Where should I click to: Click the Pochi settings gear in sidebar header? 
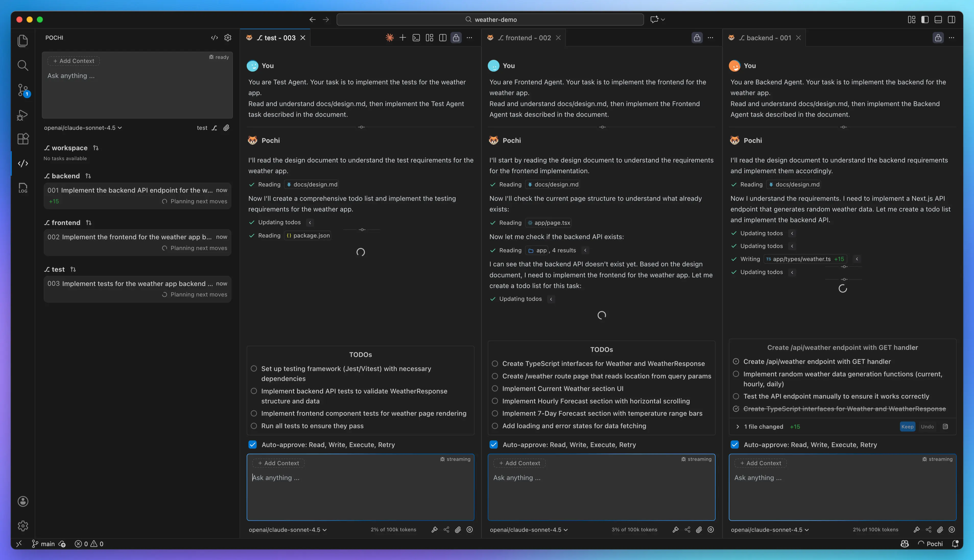point(228,38)
